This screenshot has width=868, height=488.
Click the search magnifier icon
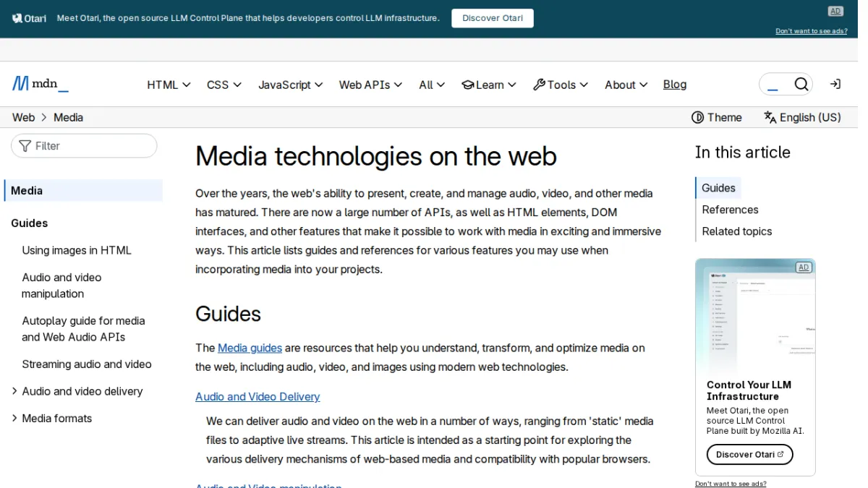pos(801,85)
